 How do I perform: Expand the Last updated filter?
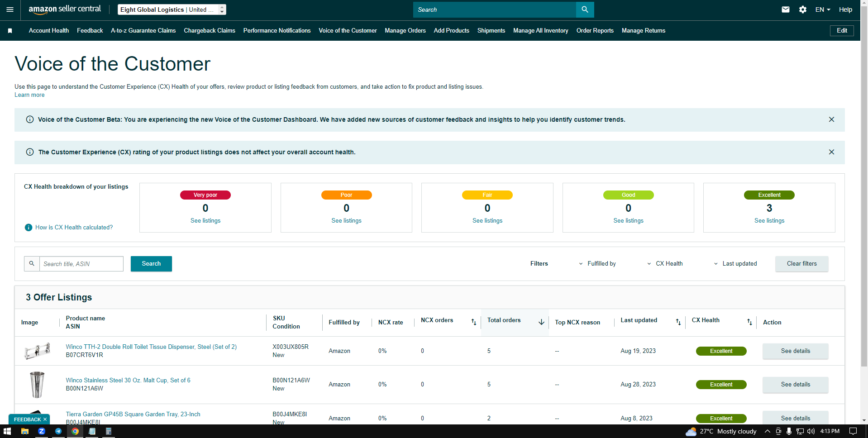pyautogui.click(x=735, y=264)
